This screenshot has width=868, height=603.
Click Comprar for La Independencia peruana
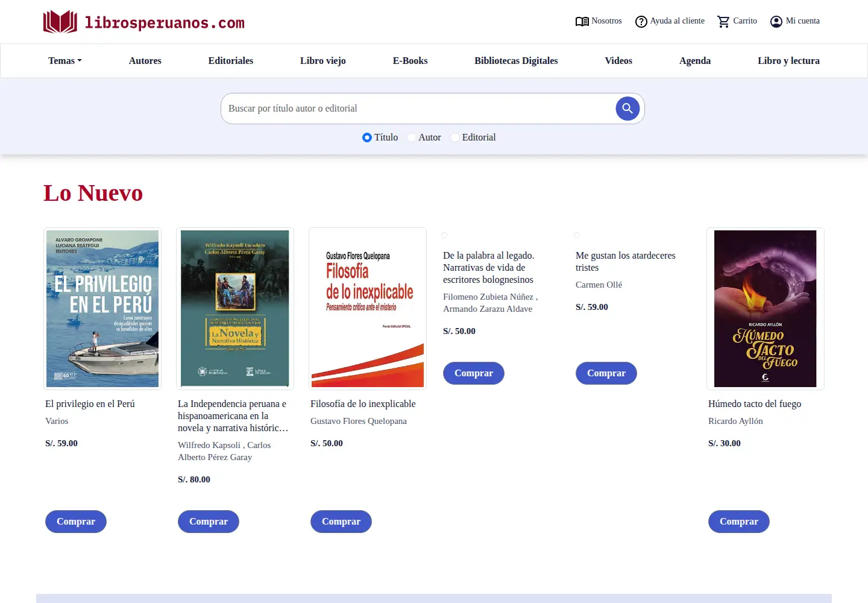pyautogui.click(x=209, y=522)
